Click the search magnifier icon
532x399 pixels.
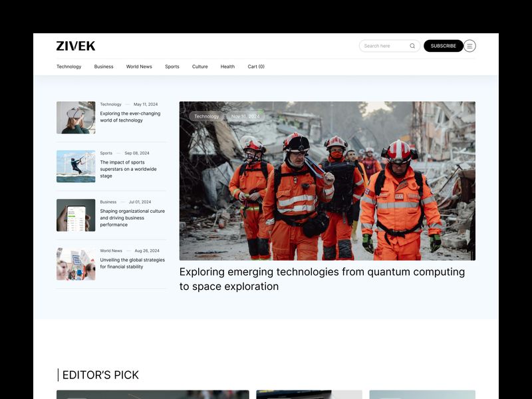pos(412,46)
